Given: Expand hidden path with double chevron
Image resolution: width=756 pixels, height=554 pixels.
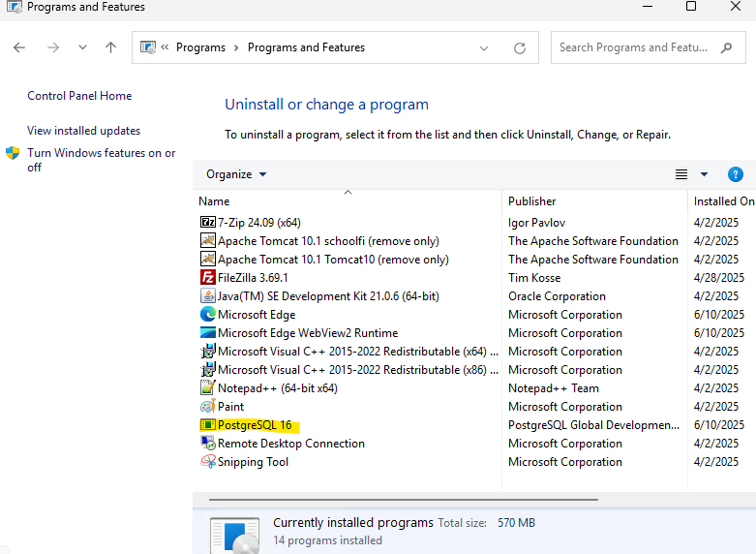Looking at the screenshot, I should [165, 47].
